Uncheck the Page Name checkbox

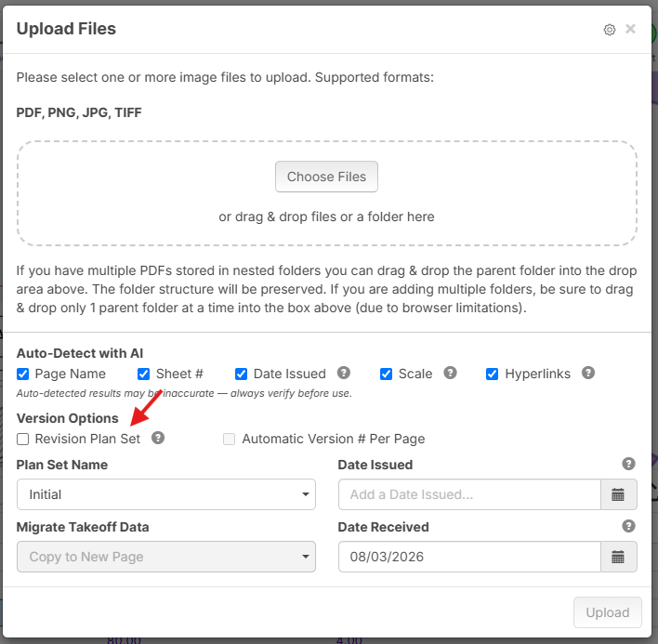[x=22, y=374]
